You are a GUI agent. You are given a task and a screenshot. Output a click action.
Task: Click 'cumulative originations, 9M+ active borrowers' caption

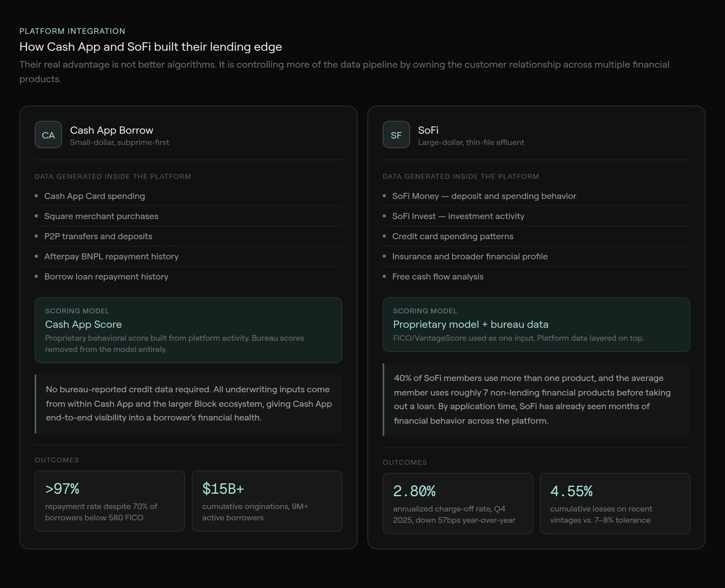coord(255,512)
